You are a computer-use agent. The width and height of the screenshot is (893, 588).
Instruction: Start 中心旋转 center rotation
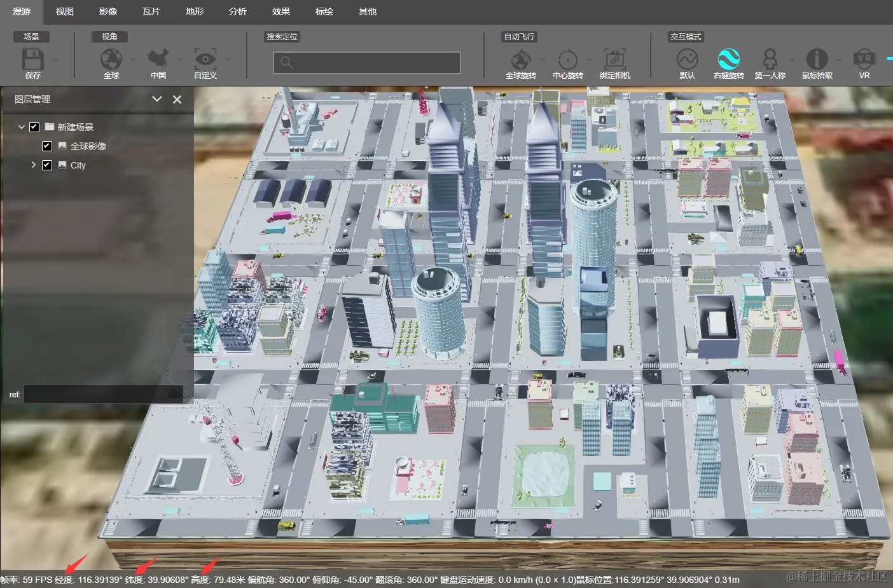pos(568,59)
